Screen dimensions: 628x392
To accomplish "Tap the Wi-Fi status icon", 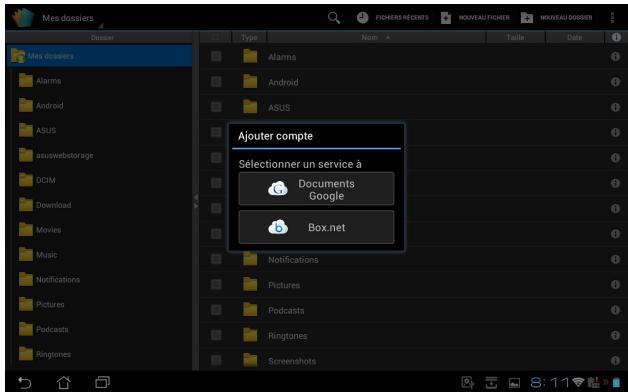I will coord(578,382).
